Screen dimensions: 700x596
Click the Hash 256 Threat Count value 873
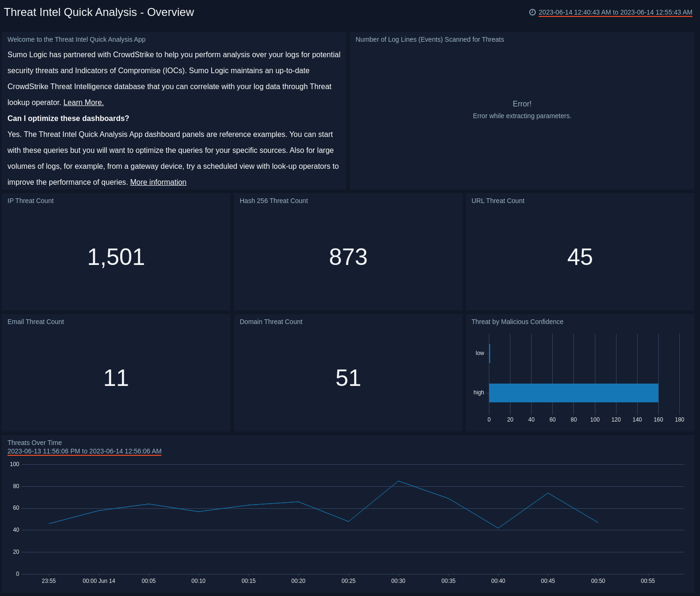[348, 257]
